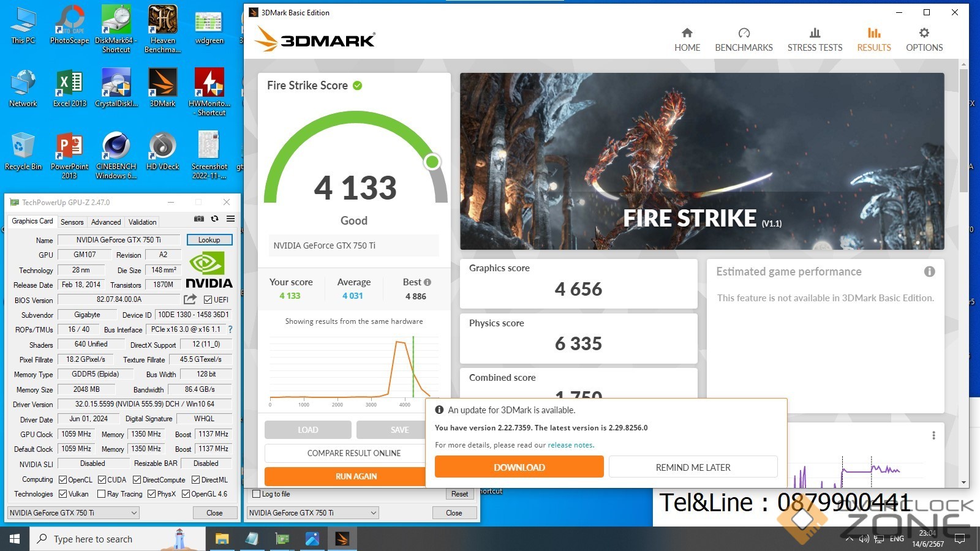The width and height of the screenshot is (980, 551).
Task: Toggle the UEFI checkbox
Action: click(x=208, y=300)
